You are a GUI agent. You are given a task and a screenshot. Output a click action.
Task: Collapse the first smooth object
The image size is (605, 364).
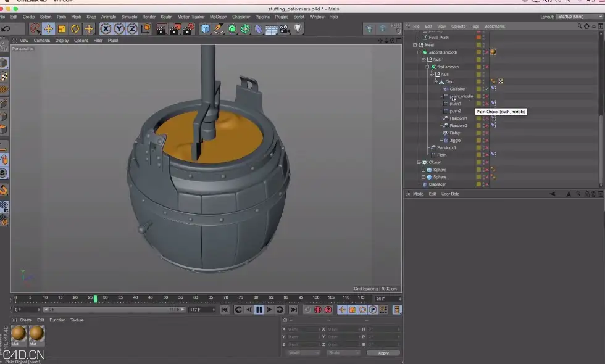427,67
